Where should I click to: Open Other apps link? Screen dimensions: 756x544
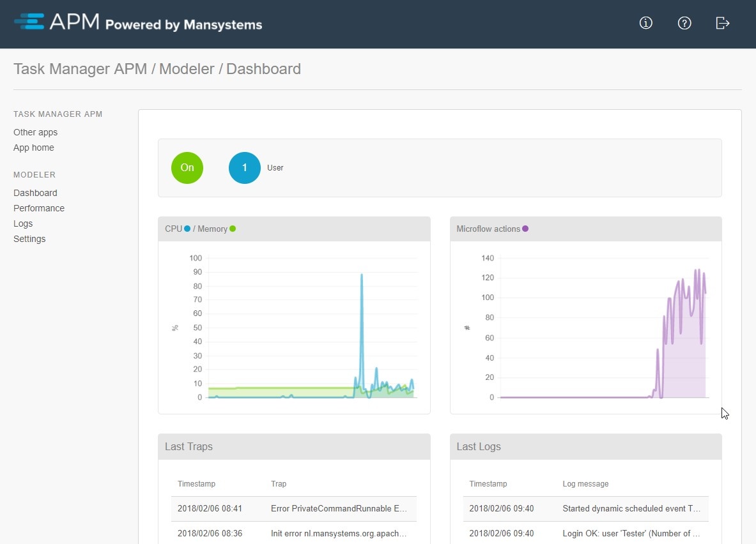(x=35, y=132)
